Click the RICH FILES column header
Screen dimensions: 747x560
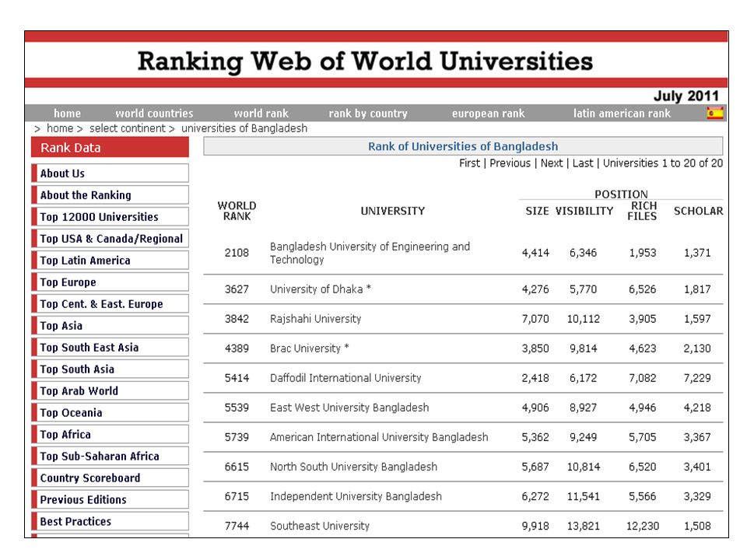point(642,211)
